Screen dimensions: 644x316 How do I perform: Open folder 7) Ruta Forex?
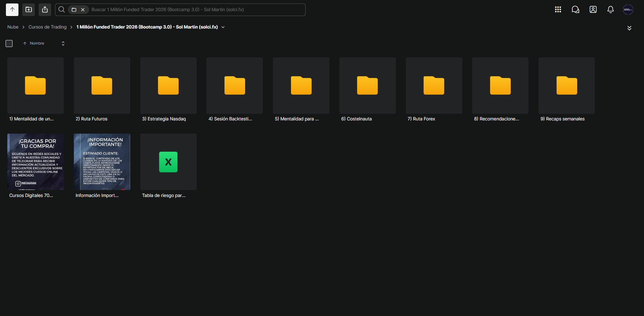point(434,86)
